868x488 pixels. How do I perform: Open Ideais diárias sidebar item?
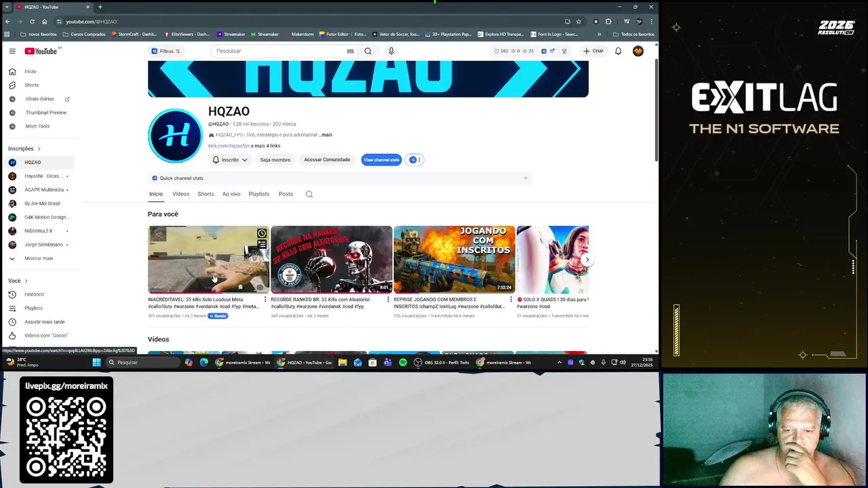tap(39, 99)
